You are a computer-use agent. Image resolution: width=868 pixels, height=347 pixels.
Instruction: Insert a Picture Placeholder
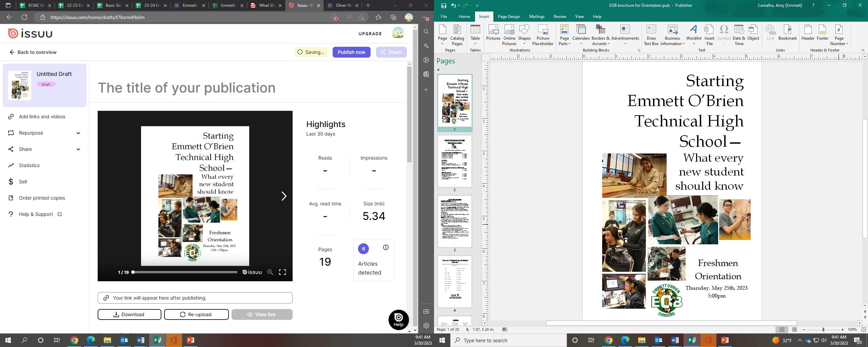[x=542, y=35]
